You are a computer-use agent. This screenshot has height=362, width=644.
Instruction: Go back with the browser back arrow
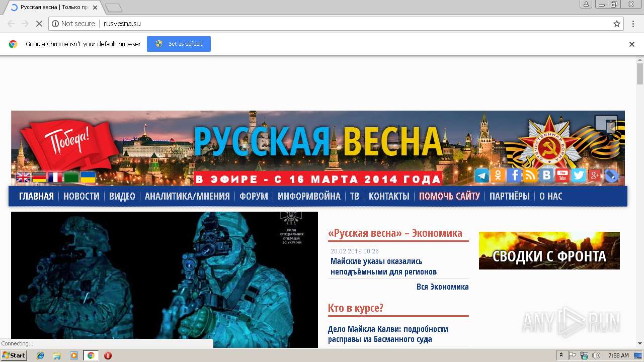point(11,24)
